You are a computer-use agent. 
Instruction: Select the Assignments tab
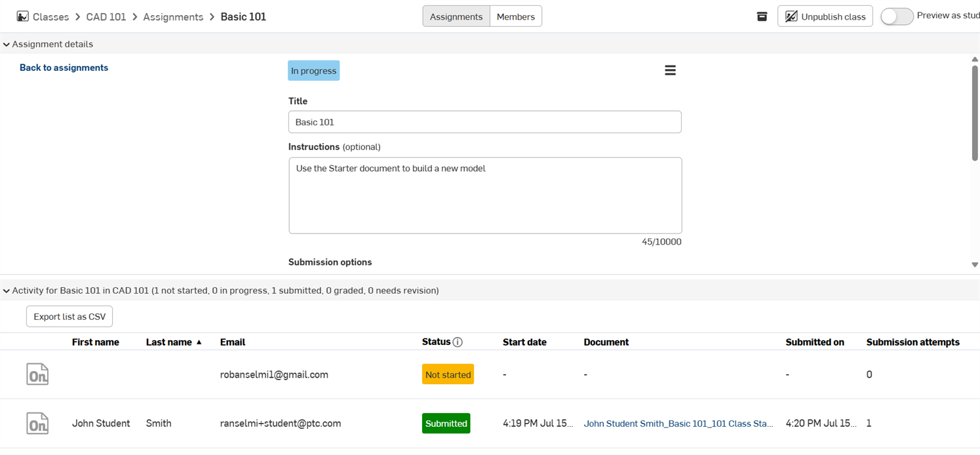tap(456, 16)
